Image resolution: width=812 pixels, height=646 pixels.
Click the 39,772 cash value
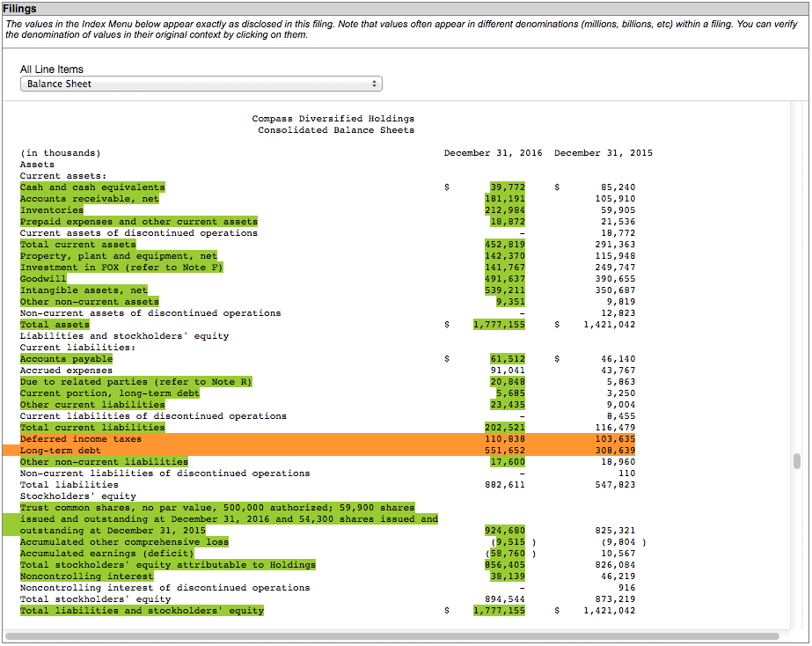click(x=508, y=187)
